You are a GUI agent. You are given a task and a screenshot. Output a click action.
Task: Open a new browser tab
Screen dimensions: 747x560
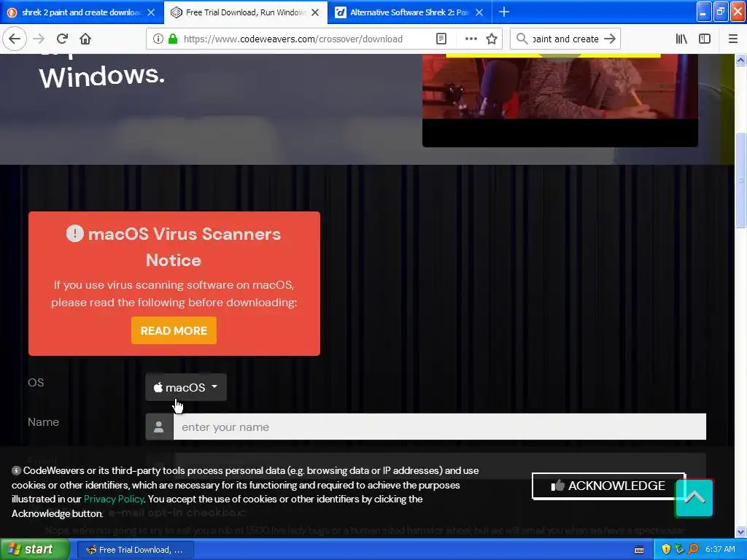pyautogui.click(x=503, y=12)
